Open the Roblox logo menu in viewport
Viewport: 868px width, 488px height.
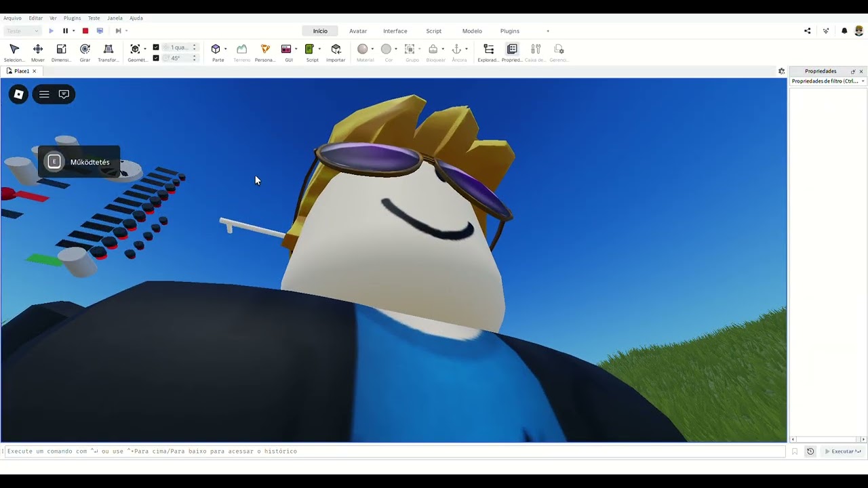coord(19,94)
